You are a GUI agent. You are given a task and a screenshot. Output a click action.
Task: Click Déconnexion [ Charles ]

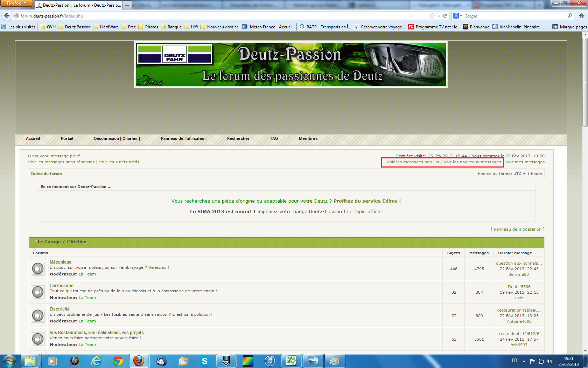pyautogui.click(x=117, y=138)
